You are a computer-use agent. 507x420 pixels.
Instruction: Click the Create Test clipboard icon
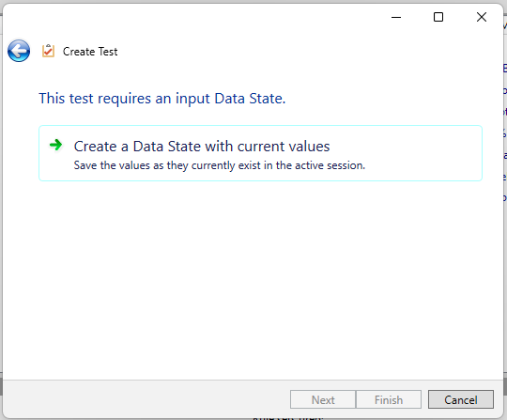[48, 51]
